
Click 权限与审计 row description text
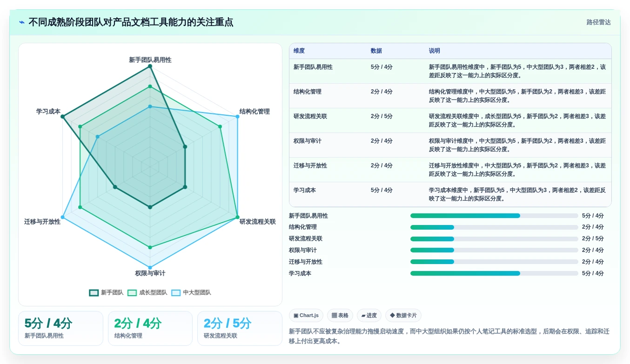click(517, 145)
